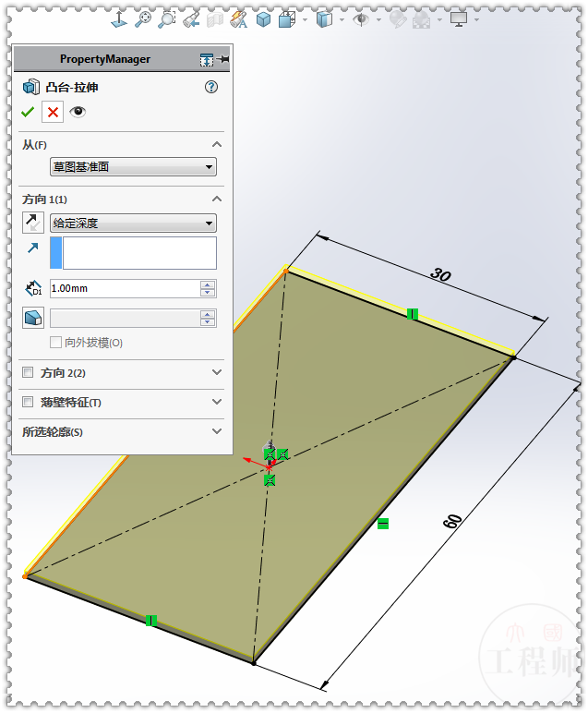The height and width of the screenshot is (713, 588).
Task: Click the View Settings monitor icon
Action: 459,19
